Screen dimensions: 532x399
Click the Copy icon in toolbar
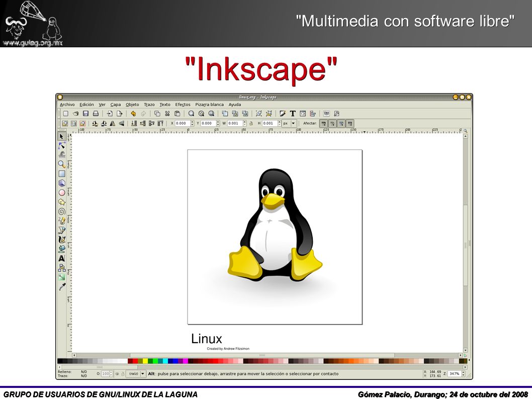point(157,113)
